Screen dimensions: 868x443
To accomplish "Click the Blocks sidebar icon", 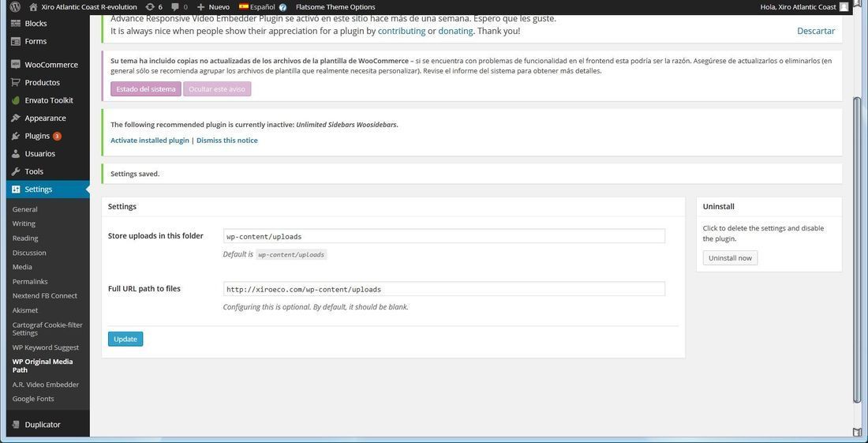I will tap(16, 23).
